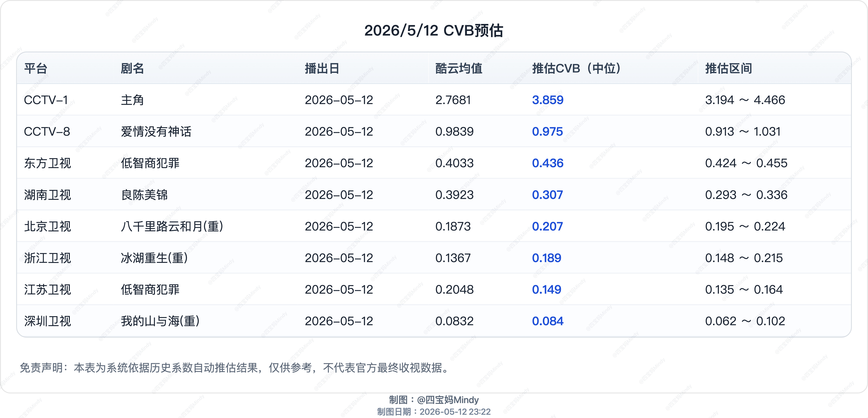Select the '江苏卫视' platform cell

pyautogui.click(x=48, y=290)
